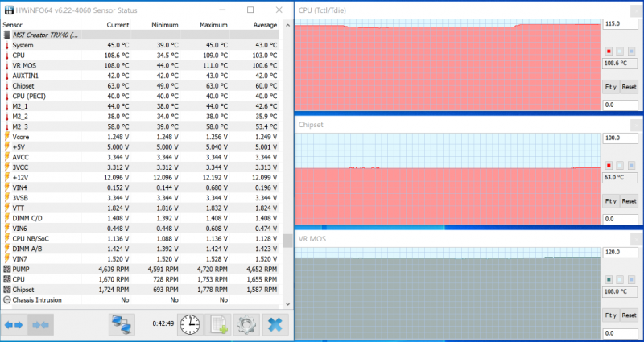Click the lightning icon beside VTT
Screen dimensions: 644x342
point(6,208)
